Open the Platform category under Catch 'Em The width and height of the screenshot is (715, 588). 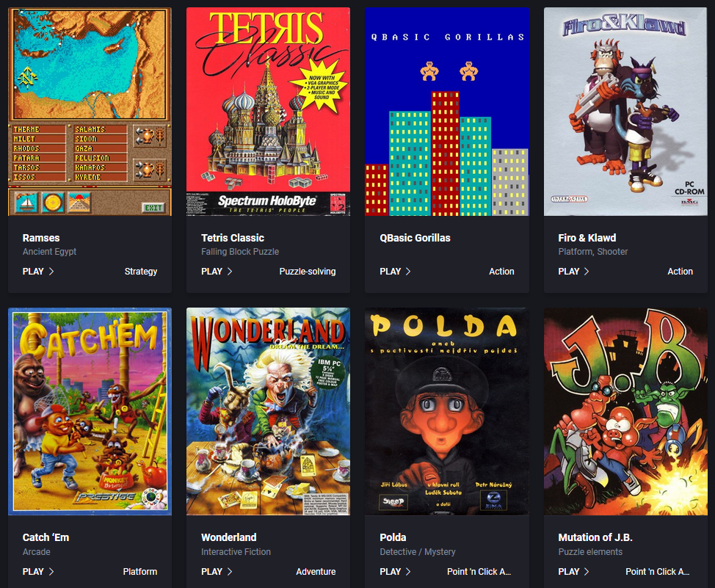140,572
